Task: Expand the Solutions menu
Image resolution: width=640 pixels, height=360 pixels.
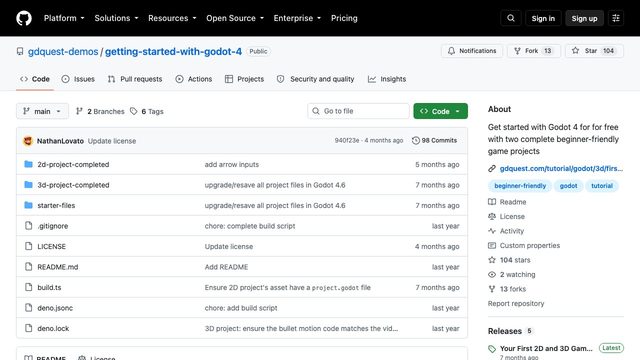Action: (116, 18)
